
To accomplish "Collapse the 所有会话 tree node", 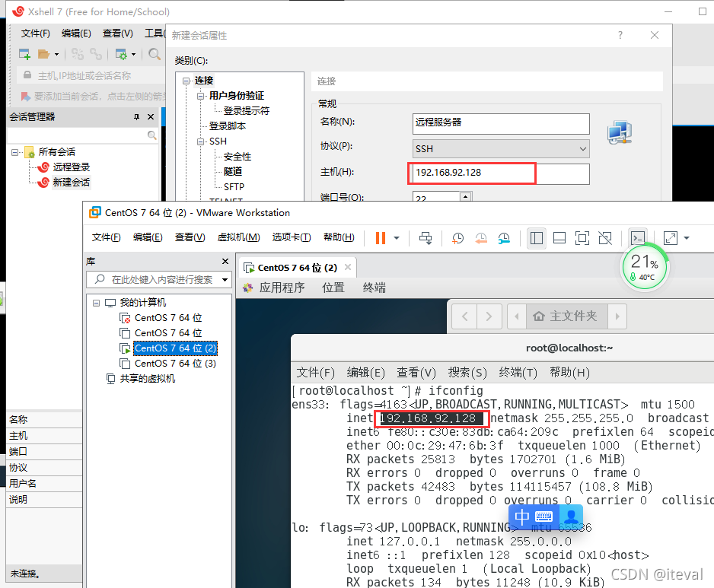I will tap(15, 152).
